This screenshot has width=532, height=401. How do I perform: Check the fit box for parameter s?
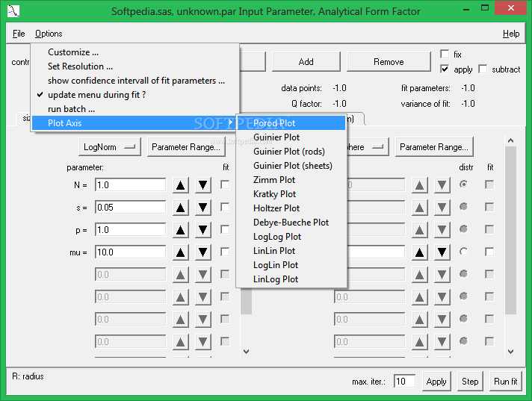click(225, 207)
